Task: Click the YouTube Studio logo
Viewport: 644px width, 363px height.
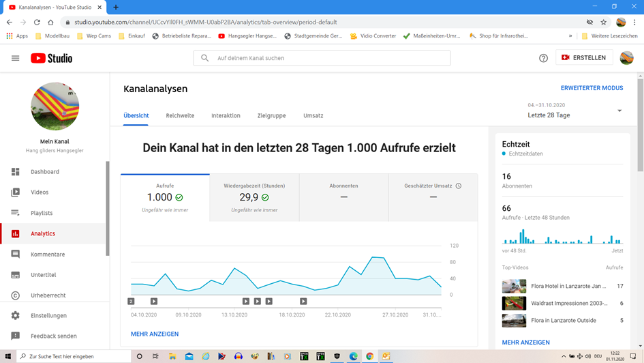Action: (51, 58)
